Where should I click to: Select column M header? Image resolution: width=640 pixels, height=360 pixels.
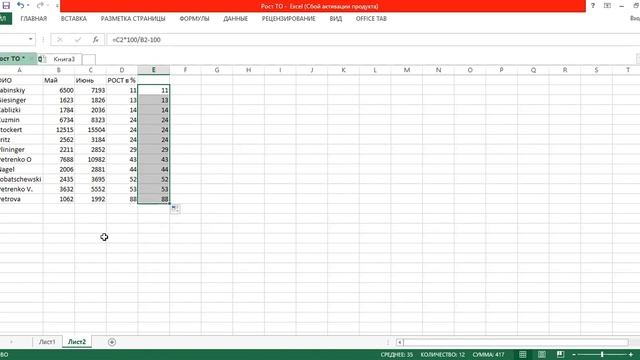[407, 70]
